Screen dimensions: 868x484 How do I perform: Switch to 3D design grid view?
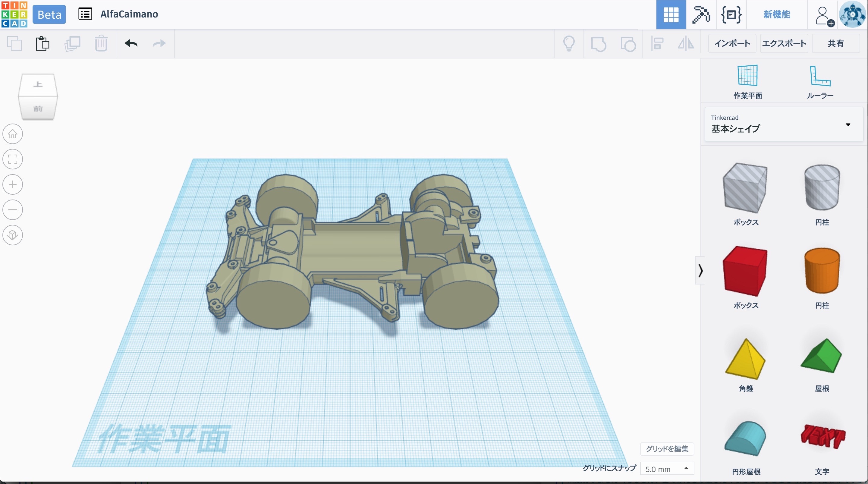[x=671, y=14]
